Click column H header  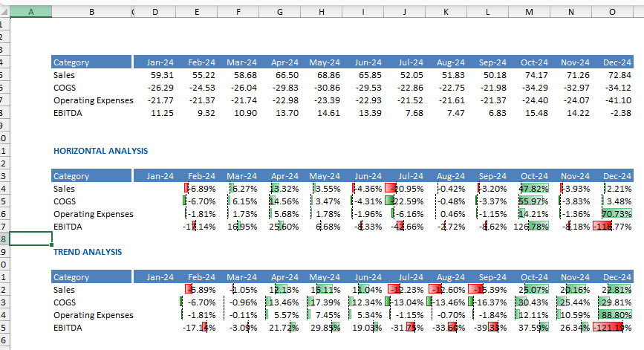tap(322, 12)
